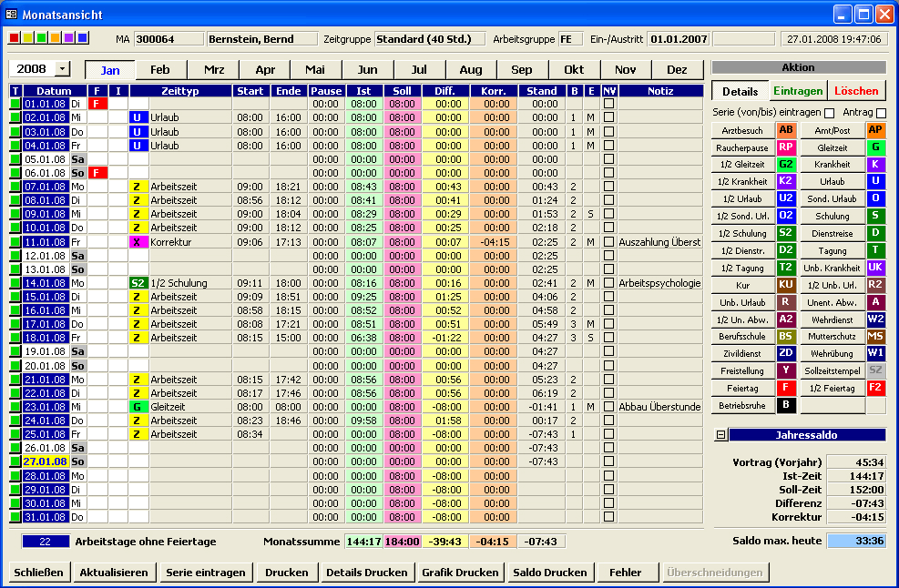Select the D2 half Dienstreise icon
Image resolution: width=899 pixels, height=588 pixels.
coord(785,250)
